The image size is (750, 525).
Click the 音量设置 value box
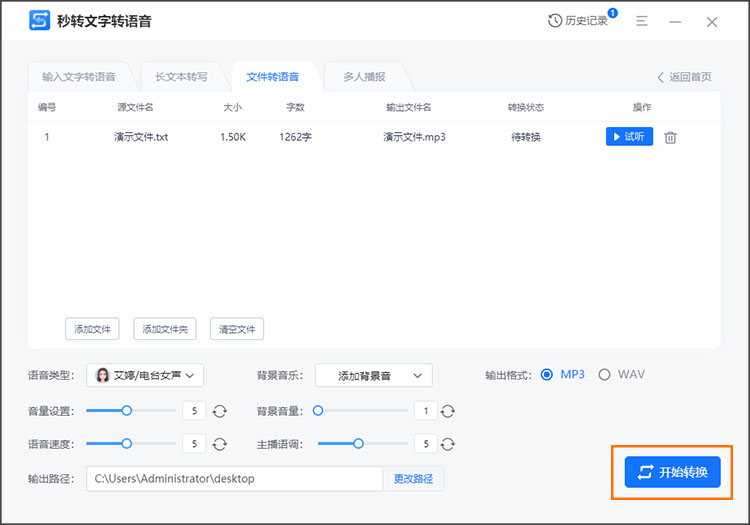194,411
